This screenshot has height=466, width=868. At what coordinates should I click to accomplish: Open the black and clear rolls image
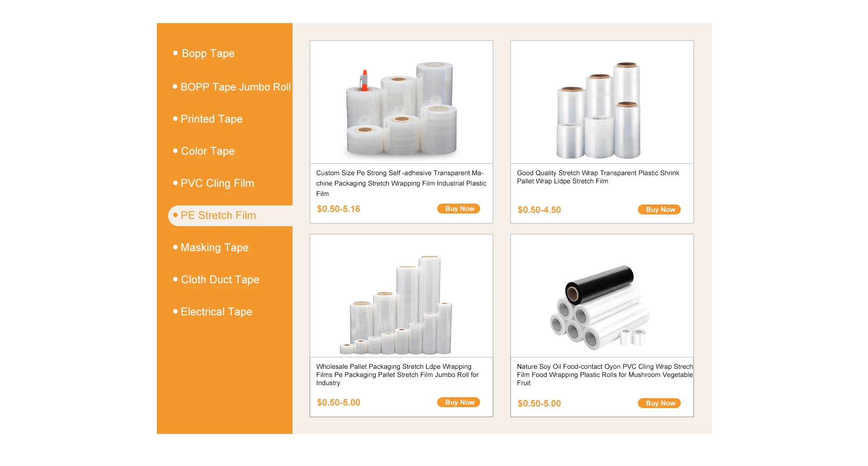(x=602, y=296)
